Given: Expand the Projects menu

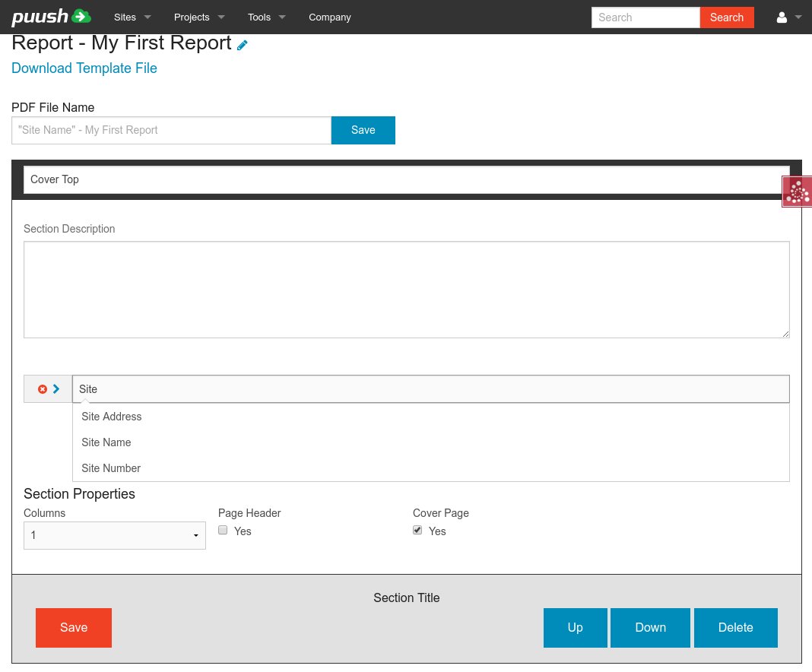Looking at the screenshot, I should [199, 17].
